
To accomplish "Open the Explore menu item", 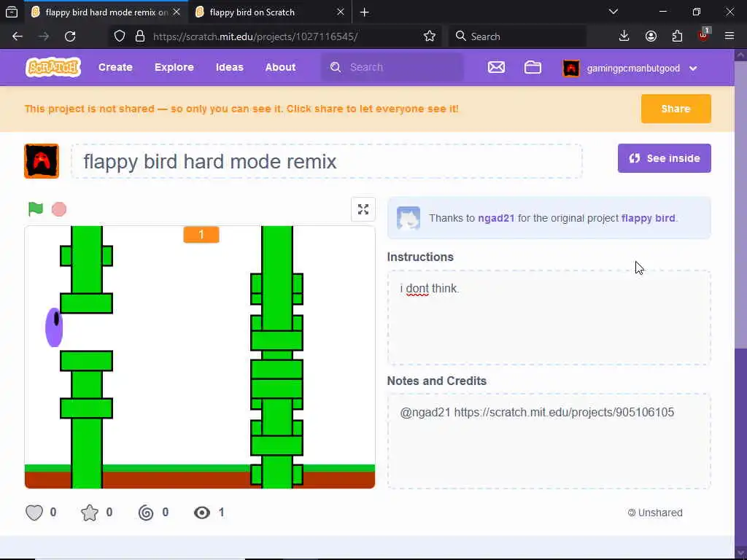I will 174,67.
